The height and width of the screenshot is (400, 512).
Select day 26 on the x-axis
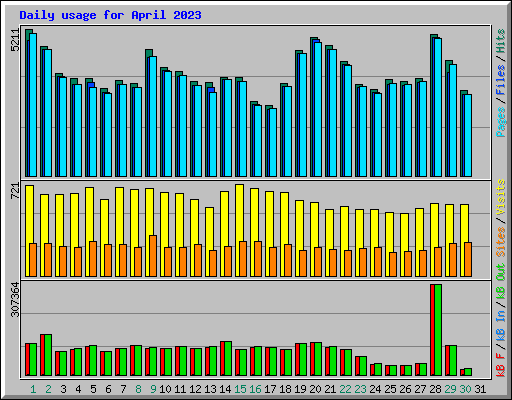tap(405, 389)
